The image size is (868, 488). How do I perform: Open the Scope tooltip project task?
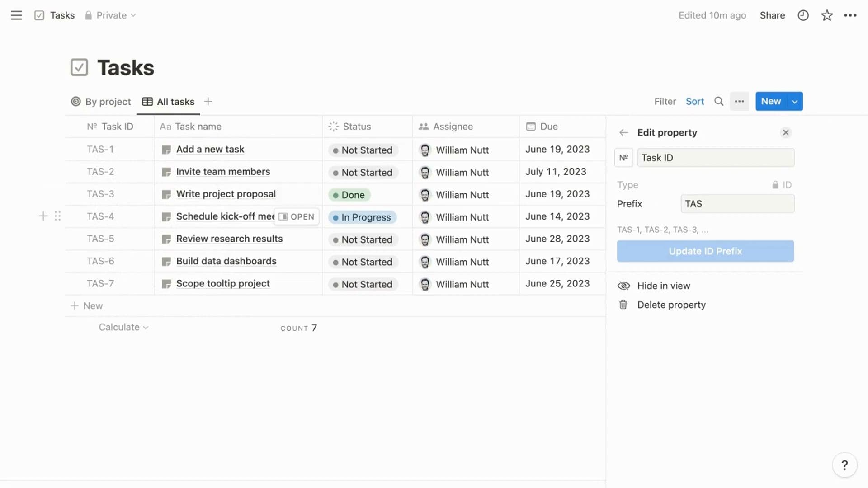[223, 284]
